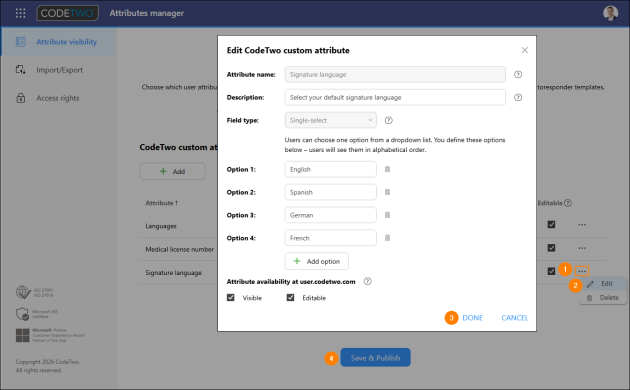Viewport: 630px width, 390px height.
Task: Open more options for Medical license number row
Action: coord(582,248)
